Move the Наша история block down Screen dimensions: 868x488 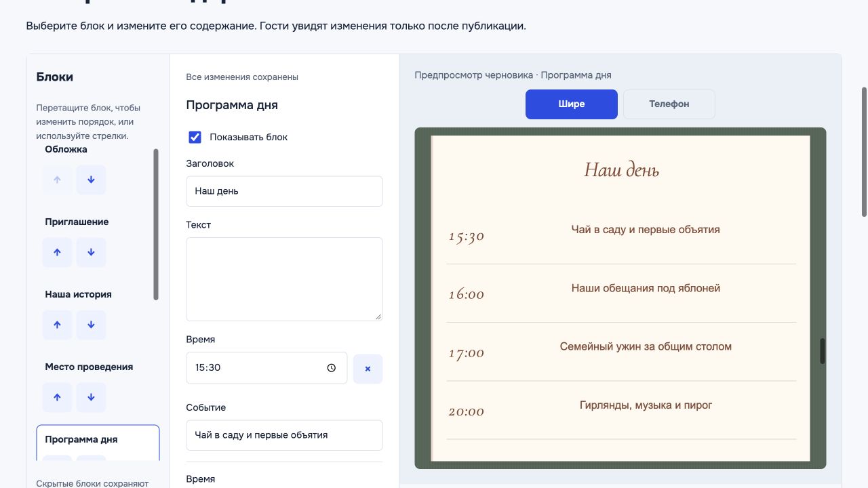[91, 325]
